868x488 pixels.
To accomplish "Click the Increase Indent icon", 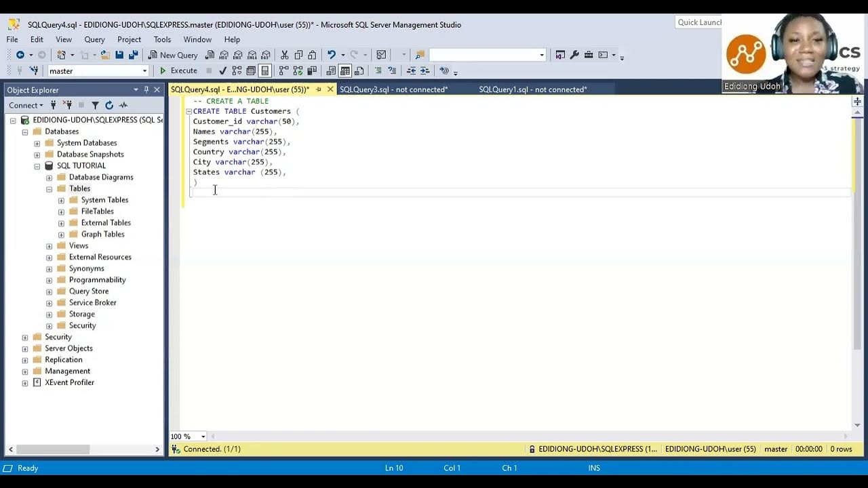I will pos(425,70).
